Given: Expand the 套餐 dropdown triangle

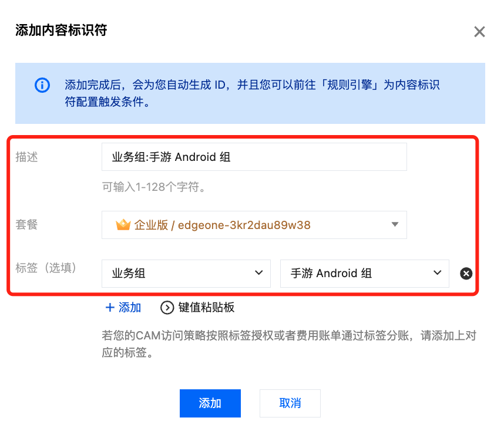Looking at the screenshot, I should 395,224.
